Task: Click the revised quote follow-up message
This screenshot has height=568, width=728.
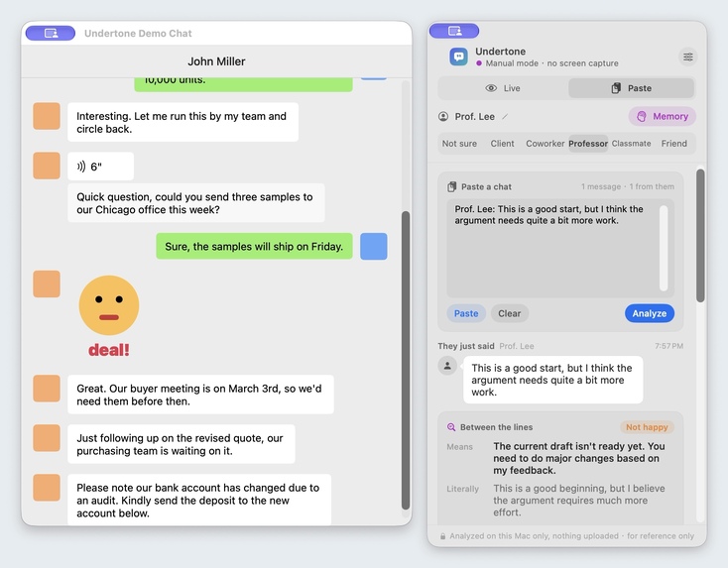Action: tap(182, 444)
